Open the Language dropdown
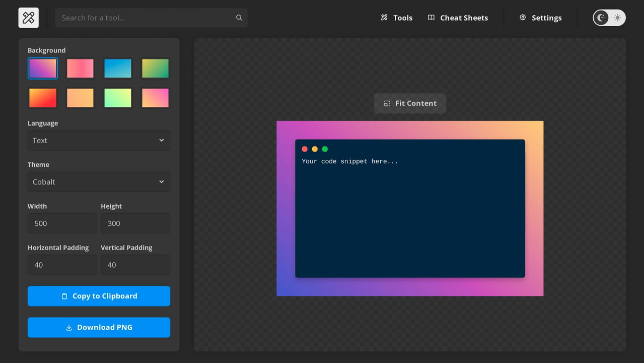Screen dimensions: 644x363 coord(99,140)
